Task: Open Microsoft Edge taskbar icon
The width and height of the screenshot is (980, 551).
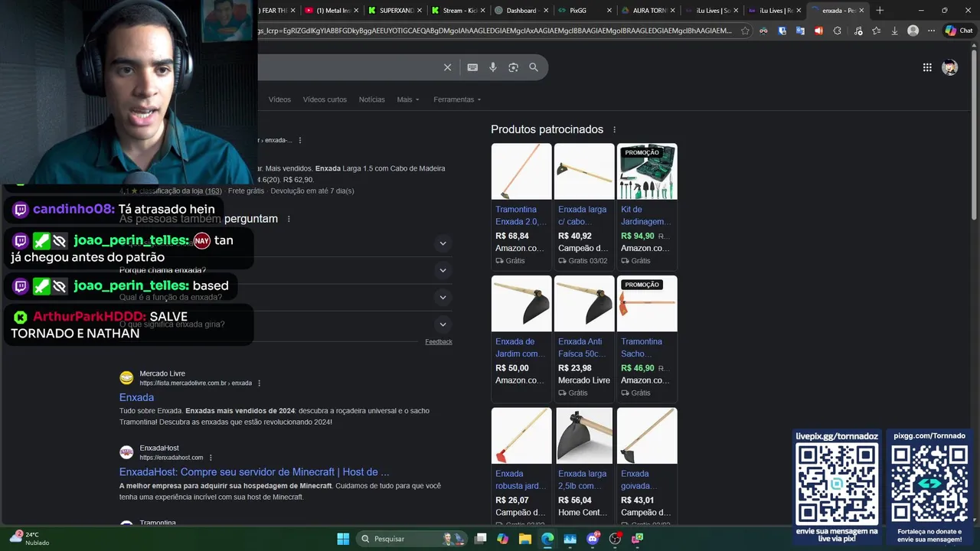Action: [x=547, y=539]
